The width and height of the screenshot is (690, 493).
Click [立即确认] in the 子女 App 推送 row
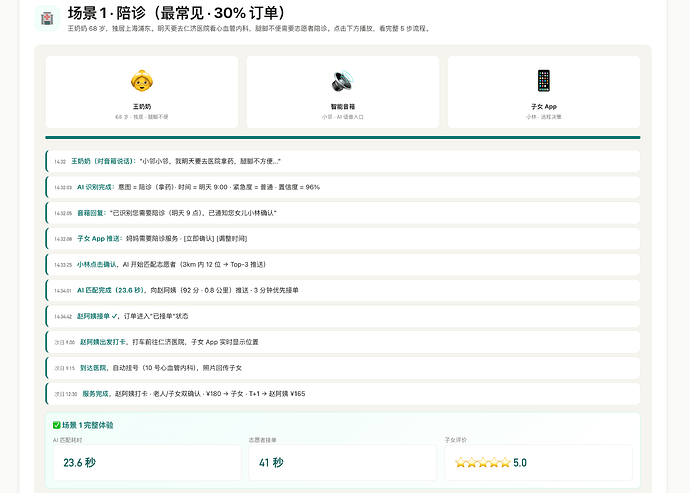tap(199, 239)
